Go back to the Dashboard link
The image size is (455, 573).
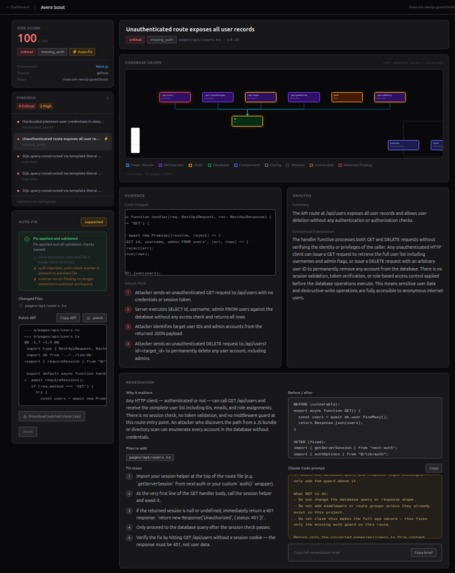click(18, 7)
